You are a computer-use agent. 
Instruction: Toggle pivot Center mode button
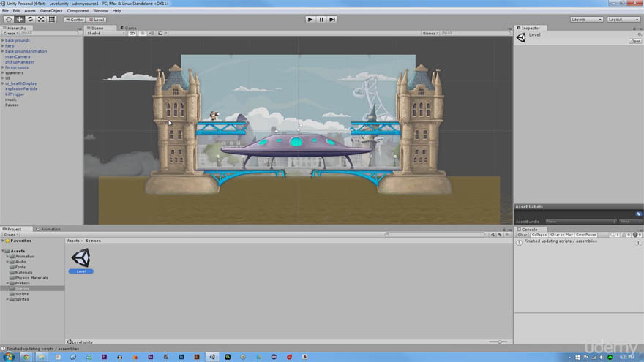75,19
